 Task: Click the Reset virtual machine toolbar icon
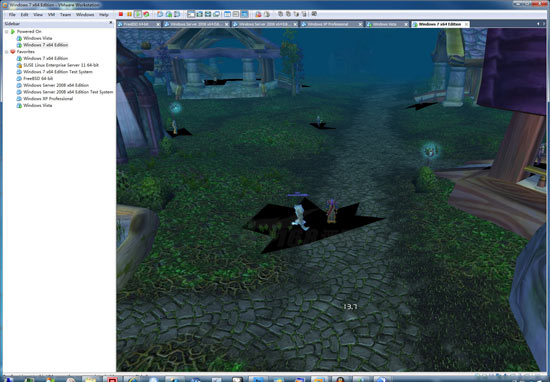pos(146,14)
